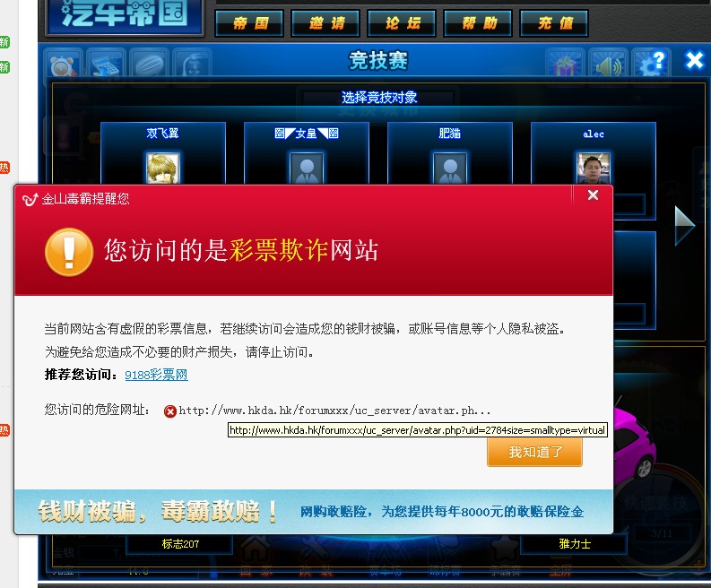Open the 帝国 menu tab
The image size is (711, 588).
tap(249, 23)
